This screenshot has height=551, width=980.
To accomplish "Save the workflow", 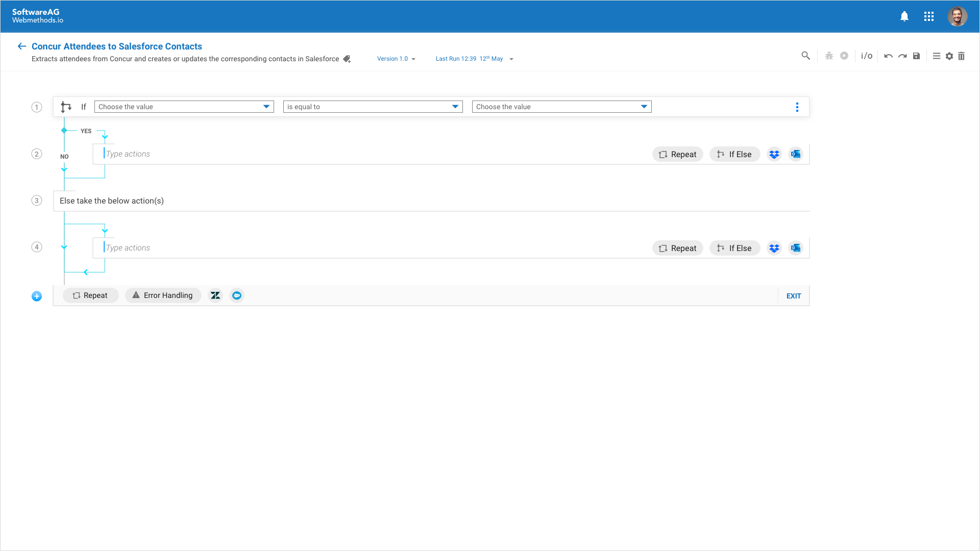I will point(917,56).
